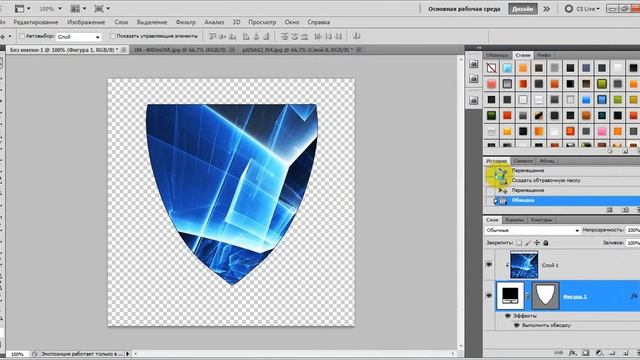Hide the Слой 1 layer
The height and width of the screenshot is (360, 640).
pos(489,264)
